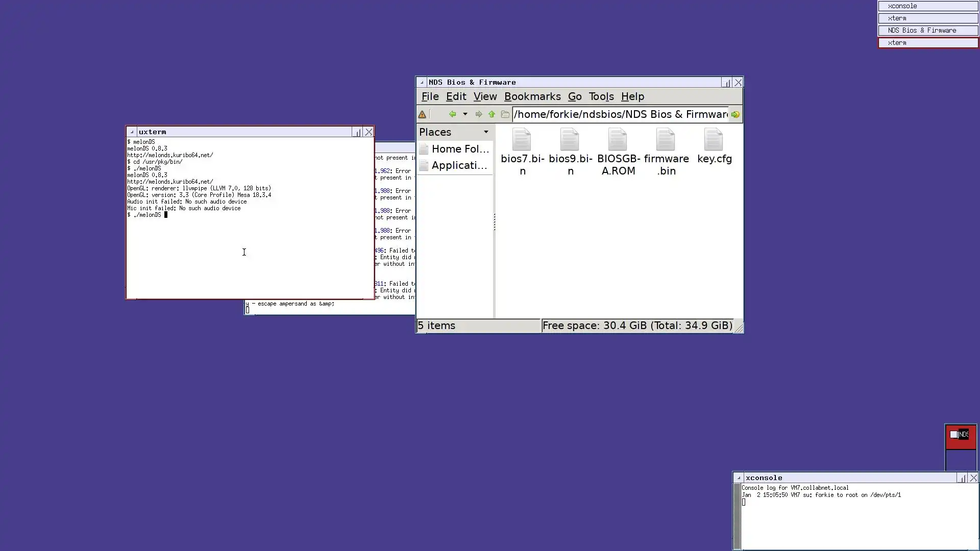Open the View menu
Viewport: 980px width, 551px height.
[x=484, y=96]
